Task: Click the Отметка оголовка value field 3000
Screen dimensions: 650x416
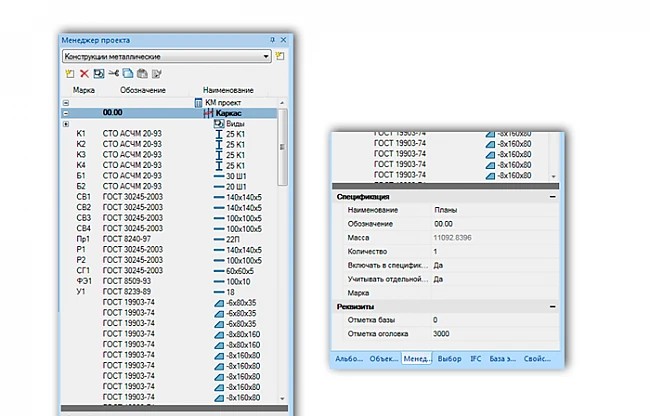Action: pos(441,333)
